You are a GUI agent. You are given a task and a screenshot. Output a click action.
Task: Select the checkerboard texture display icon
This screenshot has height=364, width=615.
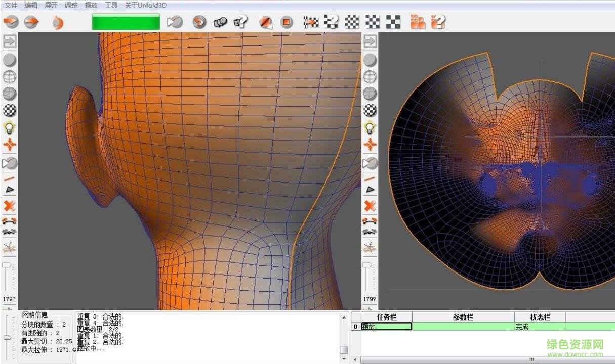pyautogui.click(x=9, y=110)
